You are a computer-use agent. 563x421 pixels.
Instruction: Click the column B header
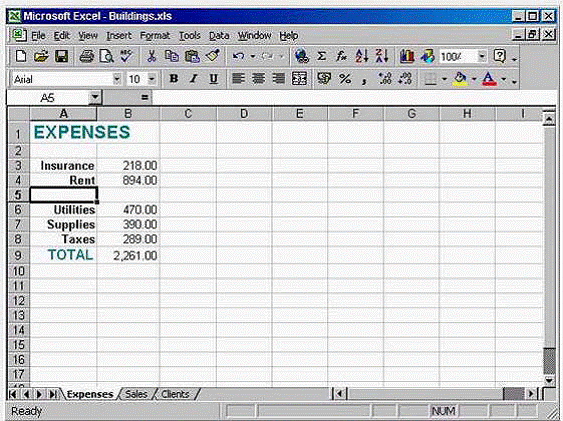click(128, 114)
